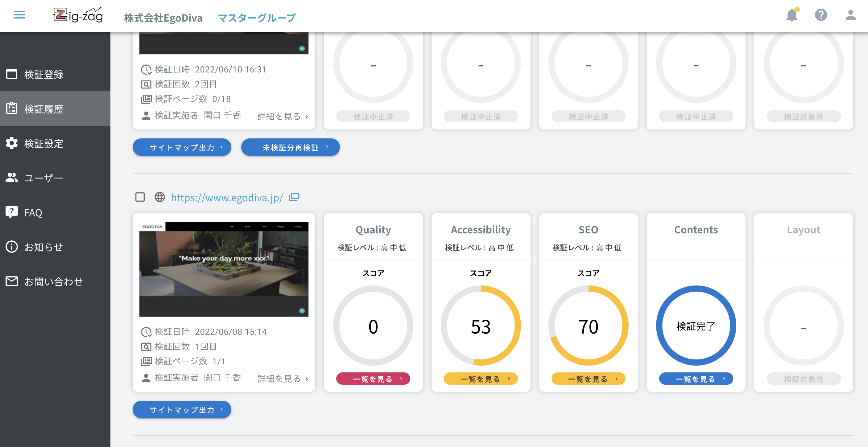Open the https://www.egodiva.jp/ link
The width and height of the screenshot is (868, 447).
pyautogui.click(x=227, y=197)
